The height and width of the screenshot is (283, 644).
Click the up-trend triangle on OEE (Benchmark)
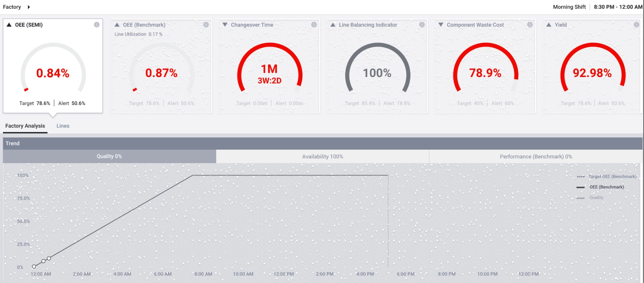117,25
